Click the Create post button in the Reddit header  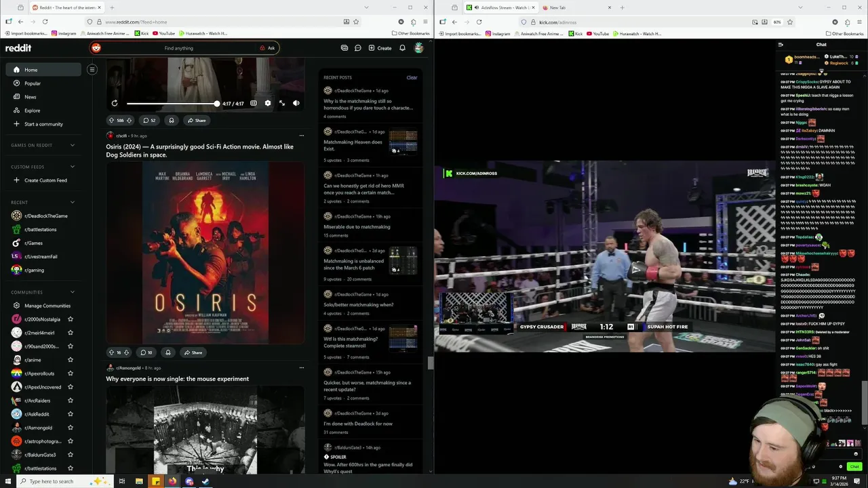coord(380,48)
